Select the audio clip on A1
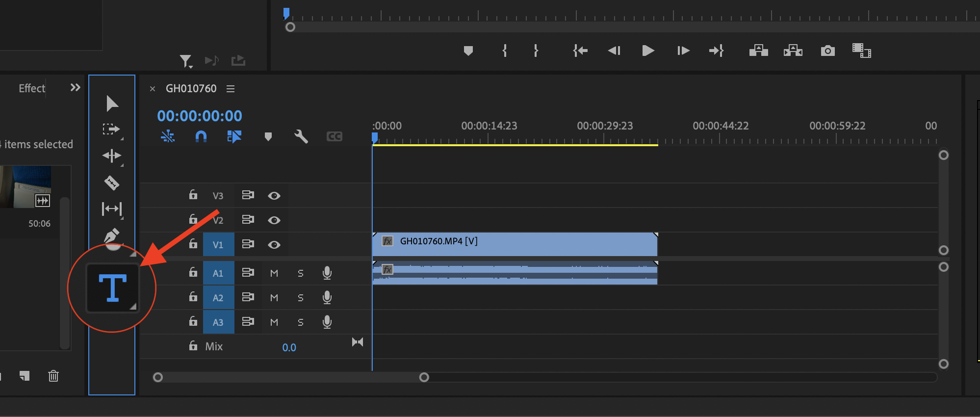Viewport: 980px width, 417px height. coord(515,273)
